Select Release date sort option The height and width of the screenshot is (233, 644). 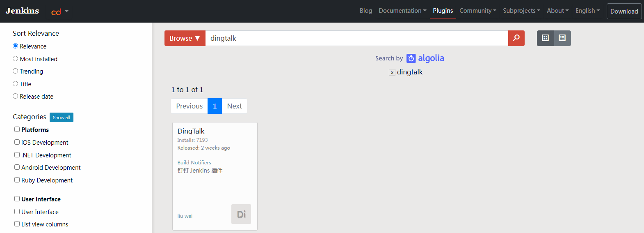click(x=16, y=96)
